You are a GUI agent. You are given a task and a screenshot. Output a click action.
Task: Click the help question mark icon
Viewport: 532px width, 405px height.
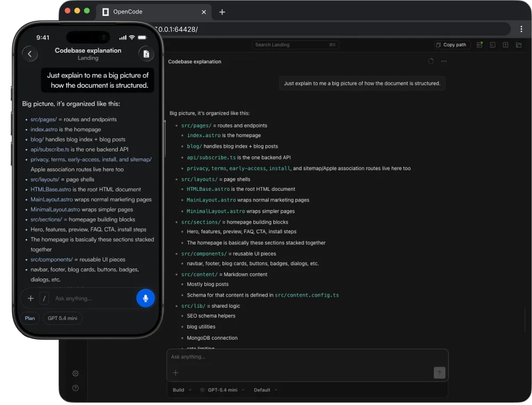[75, 388]
